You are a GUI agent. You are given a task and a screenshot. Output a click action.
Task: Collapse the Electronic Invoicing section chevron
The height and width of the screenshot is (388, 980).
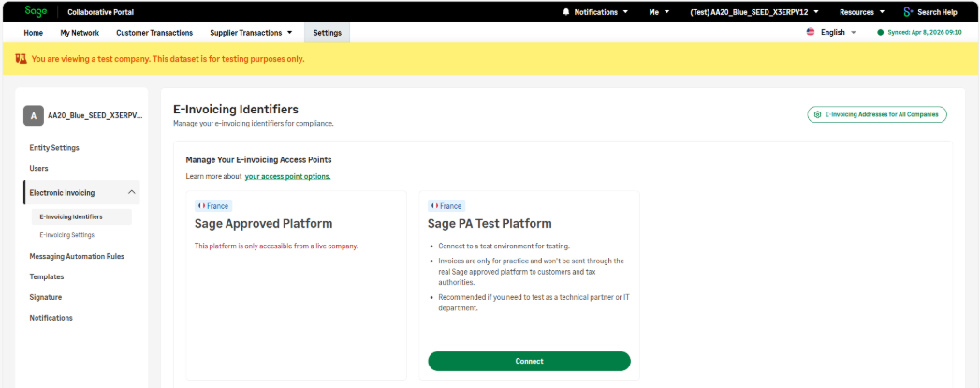coord(131,192)
